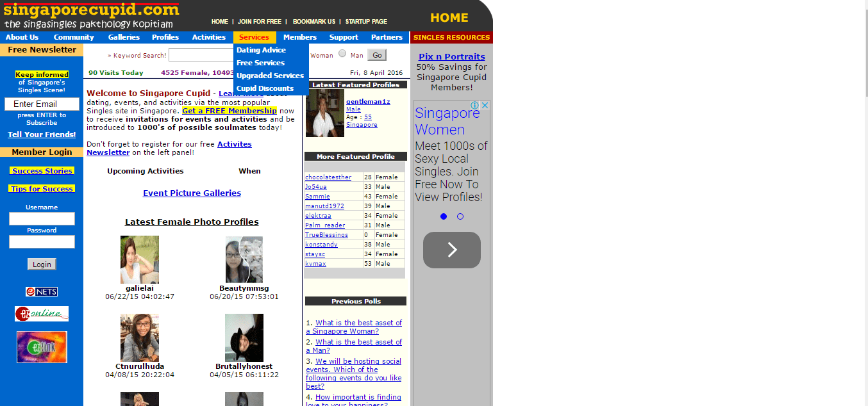Click the eonline logo in sidebar

tap(42, 314)
